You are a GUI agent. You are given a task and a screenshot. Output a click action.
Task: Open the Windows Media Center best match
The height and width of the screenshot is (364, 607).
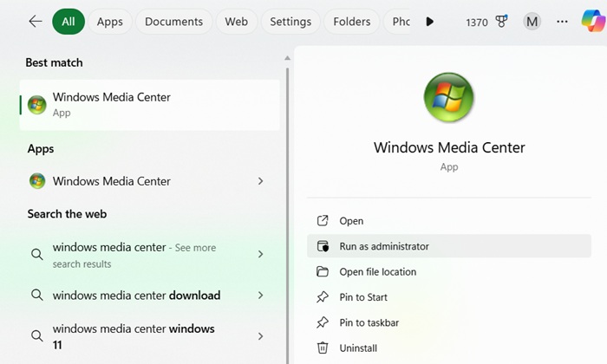tap(149, 105)
